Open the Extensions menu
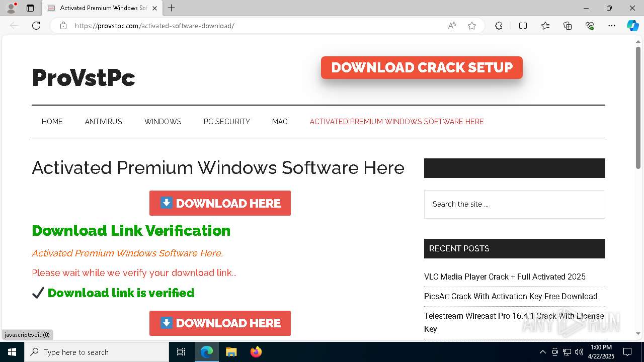This screenshot has height=362, width=644. tap(499, 26)
